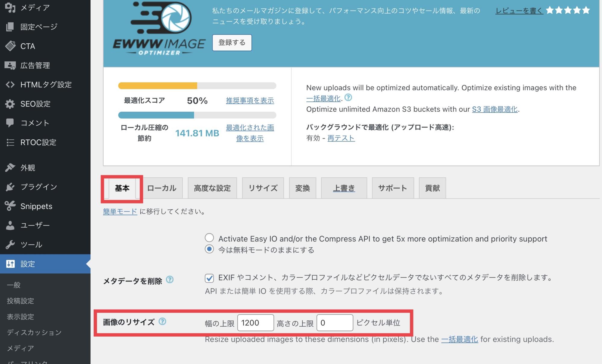The image size is (602, 364).
Task: Click the 高さの上限 input field
Action: [335, 323]
